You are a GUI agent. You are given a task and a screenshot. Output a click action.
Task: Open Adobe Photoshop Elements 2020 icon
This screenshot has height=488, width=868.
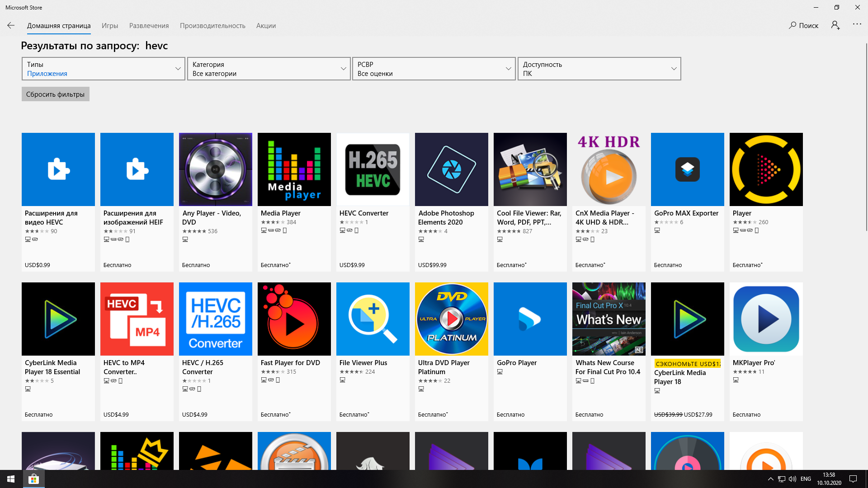pyautogui.click(x=451, y=169)
